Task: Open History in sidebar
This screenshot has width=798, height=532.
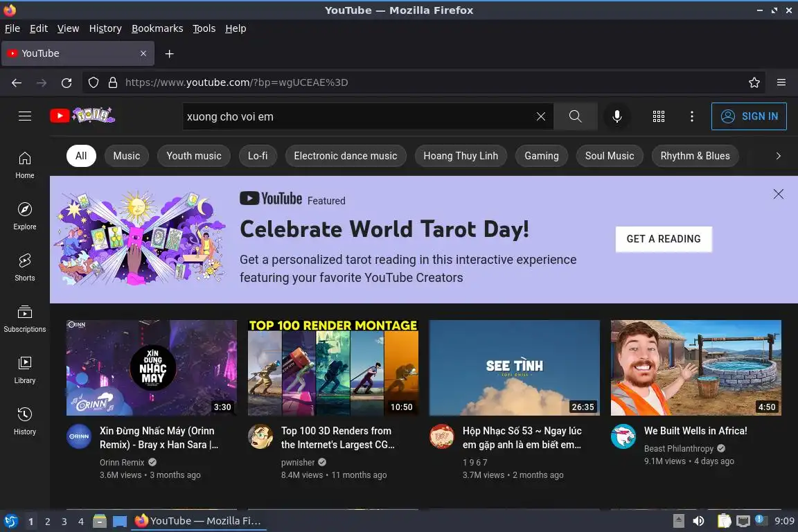Action: [x=24, y=422]
